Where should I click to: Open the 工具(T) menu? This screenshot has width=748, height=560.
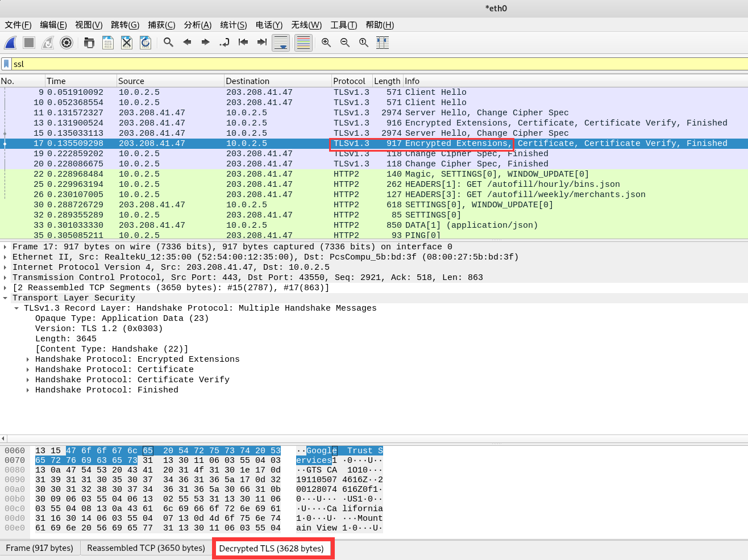click(x=344, y=25)
